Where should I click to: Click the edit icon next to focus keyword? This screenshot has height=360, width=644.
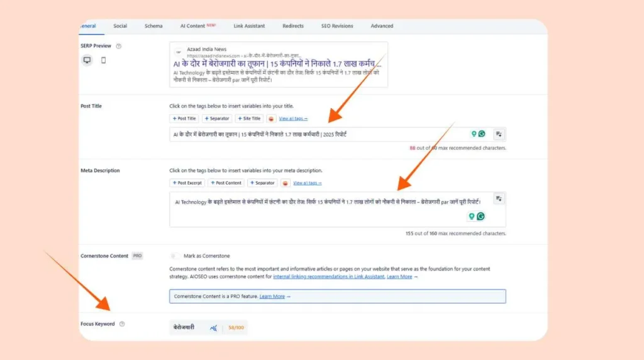(x=213, y=328)
